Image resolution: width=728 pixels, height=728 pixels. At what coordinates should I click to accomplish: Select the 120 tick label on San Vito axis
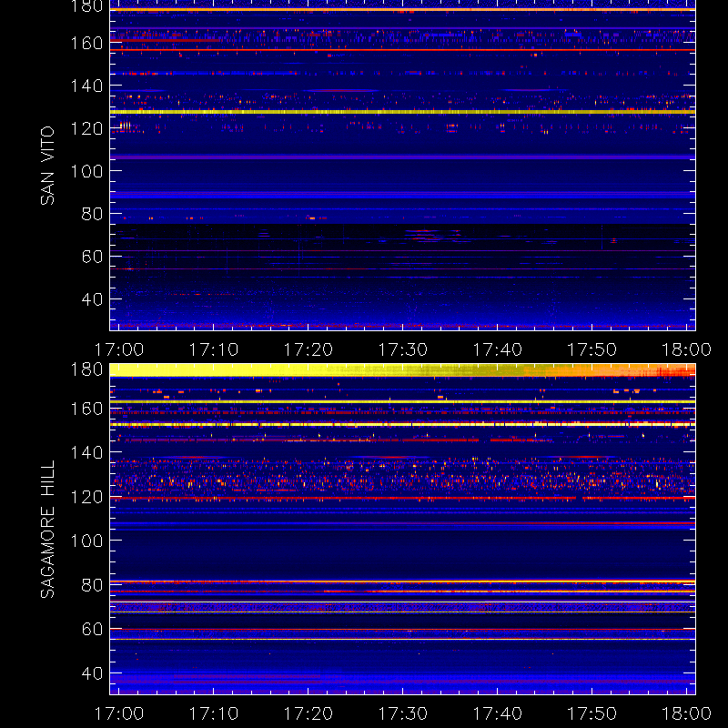coord(86,128)
